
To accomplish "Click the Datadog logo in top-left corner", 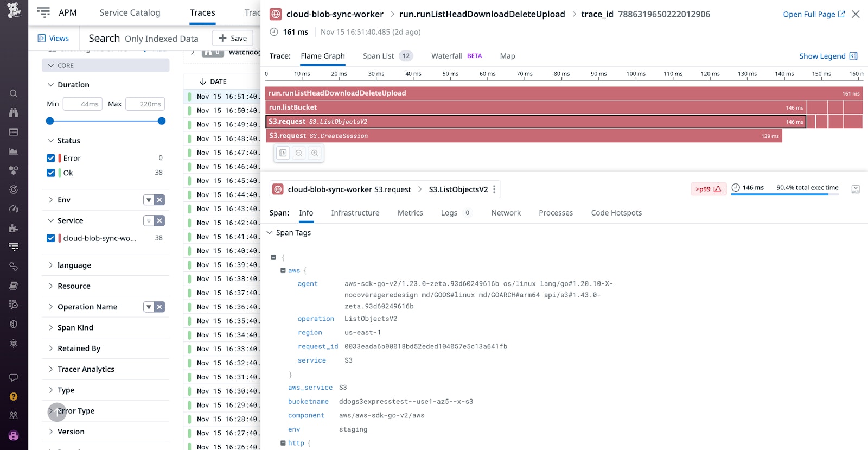I will [14, 10].
